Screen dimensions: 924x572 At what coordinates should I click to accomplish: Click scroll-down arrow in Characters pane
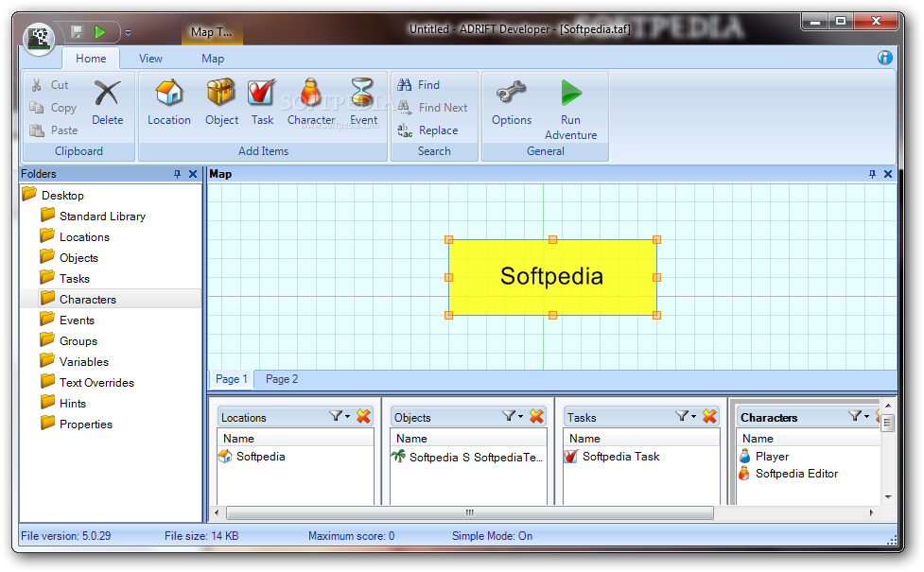[x=888, y=497]
